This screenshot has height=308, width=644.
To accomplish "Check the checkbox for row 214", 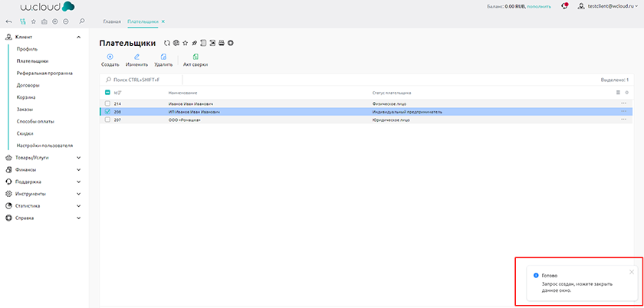I will 107,103.
